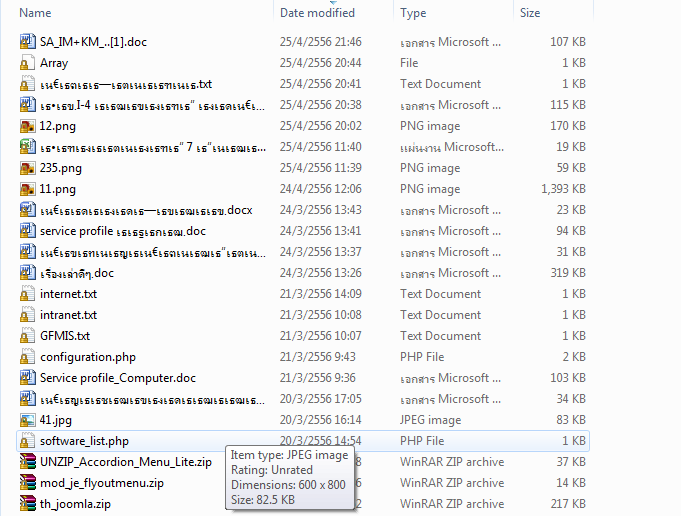Select the 170 KB size of 12.png
Image resolution: width=681 pixels, height=516 pixels.
click(568, 126)
